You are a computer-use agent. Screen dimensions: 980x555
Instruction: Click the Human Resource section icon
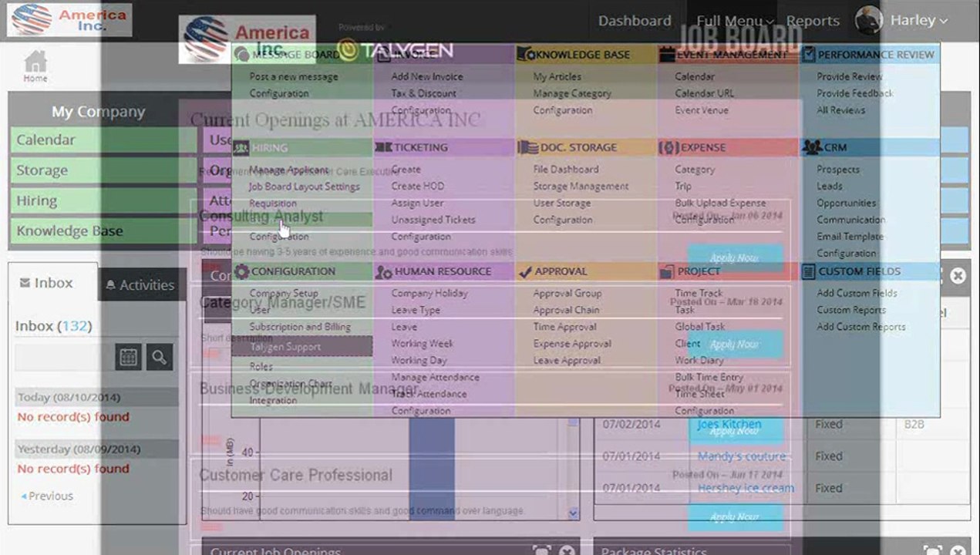click(x=383, y=271)
